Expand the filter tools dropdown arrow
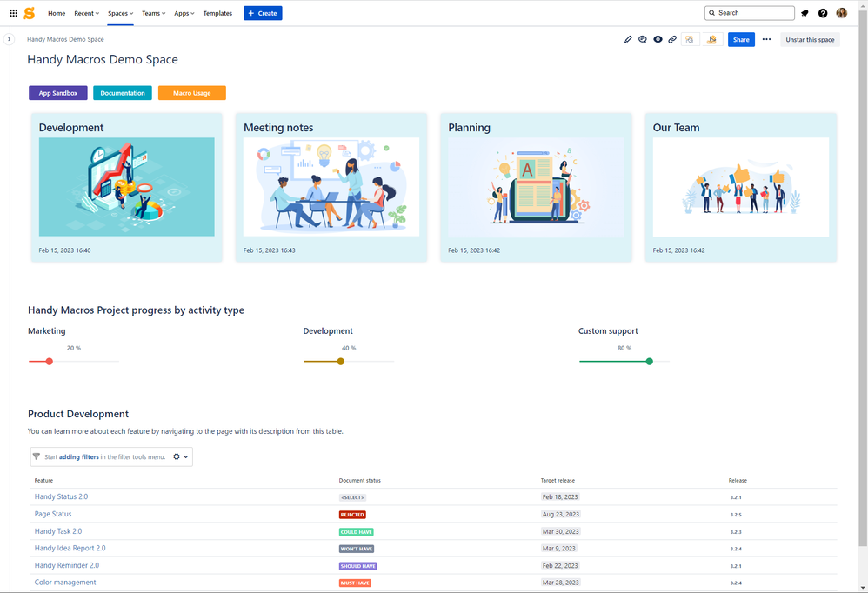Screen dimensions: 868x593 [x=186, y=456]
